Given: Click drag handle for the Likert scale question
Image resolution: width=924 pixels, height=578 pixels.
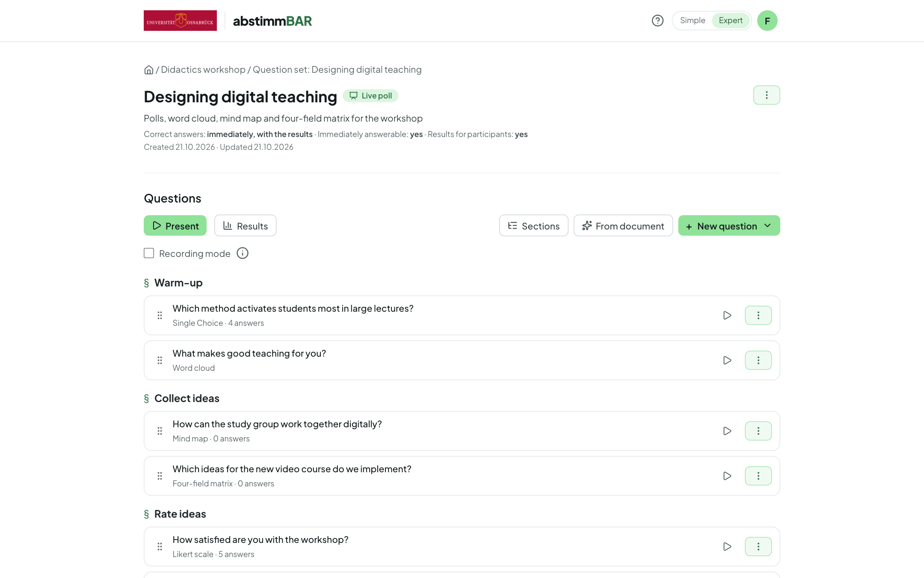Looking at the screenshot, I should click(160, 547).
